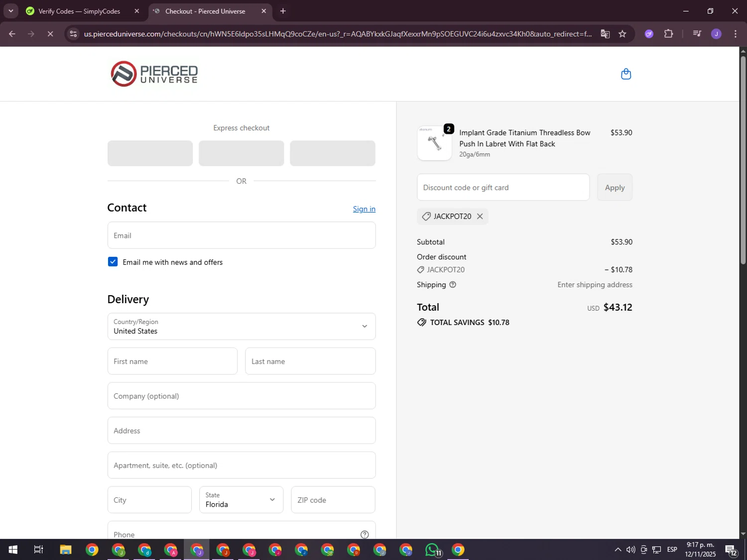Uncheck Email me with news and offers
Screen dimensions: 747x560
point(113,262)
